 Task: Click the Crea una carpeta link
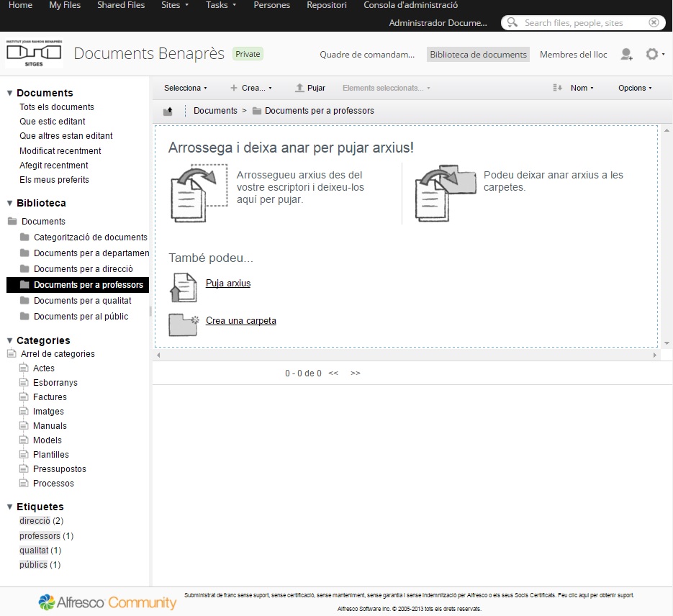241,320
